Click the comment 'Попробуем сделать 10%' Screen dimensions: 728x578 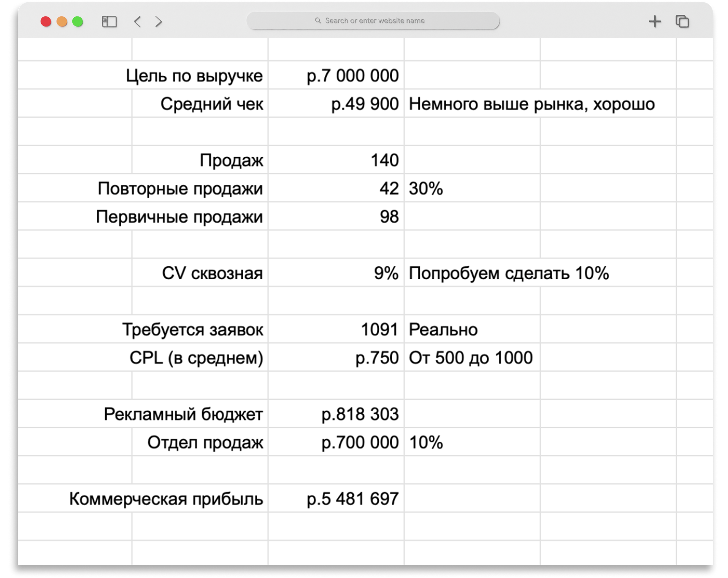tap(508, 273)
